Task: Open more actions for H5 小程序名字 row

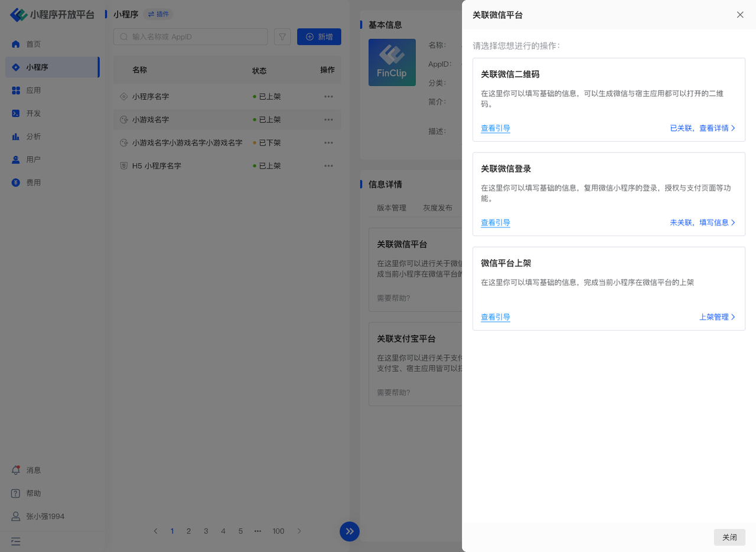Action: point(328,166)
